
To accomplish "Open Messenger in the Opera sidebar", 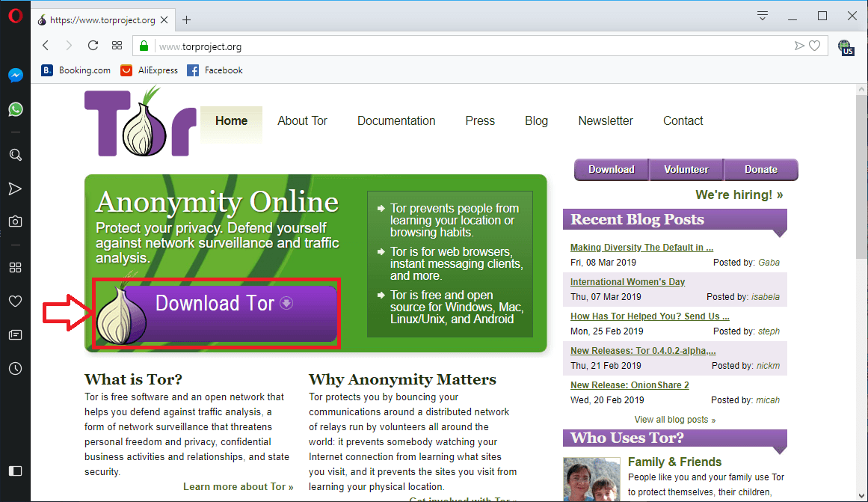I will 15,76.
